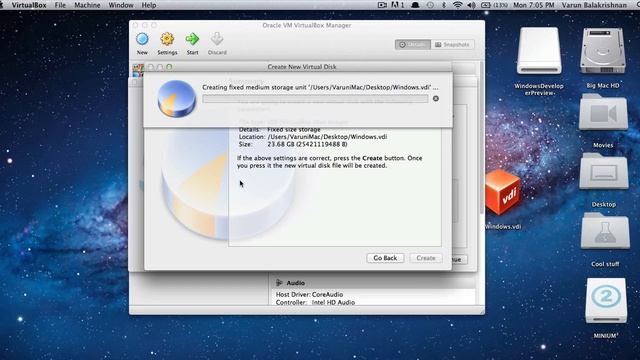The height and width of the screenshot is (360, 640).
Task: Click the Audio section speaker icon
Action: click(279, 282)
